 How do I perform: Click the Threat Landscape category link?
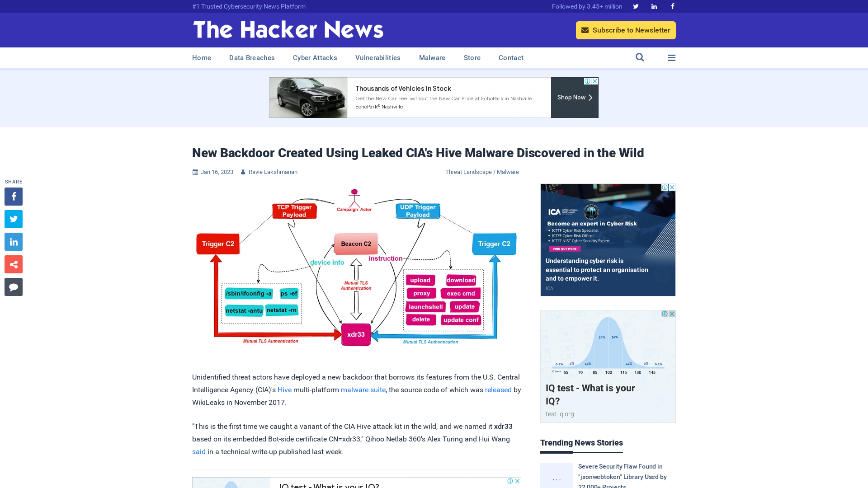pos(468,172)
